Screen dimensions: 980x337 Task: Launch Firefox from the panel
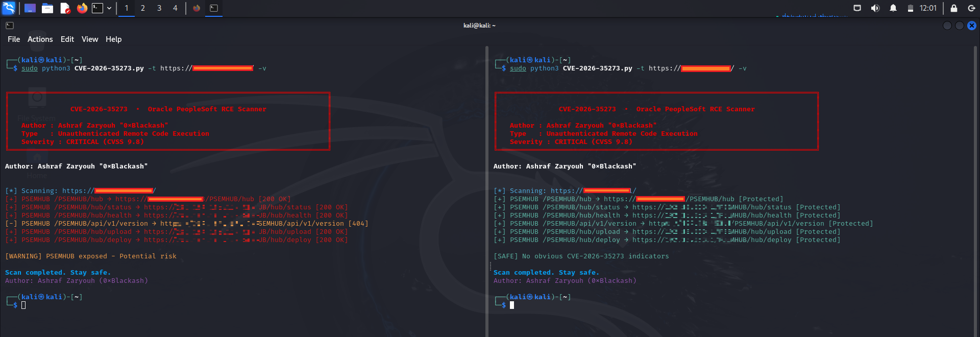(x=82, y=8)
